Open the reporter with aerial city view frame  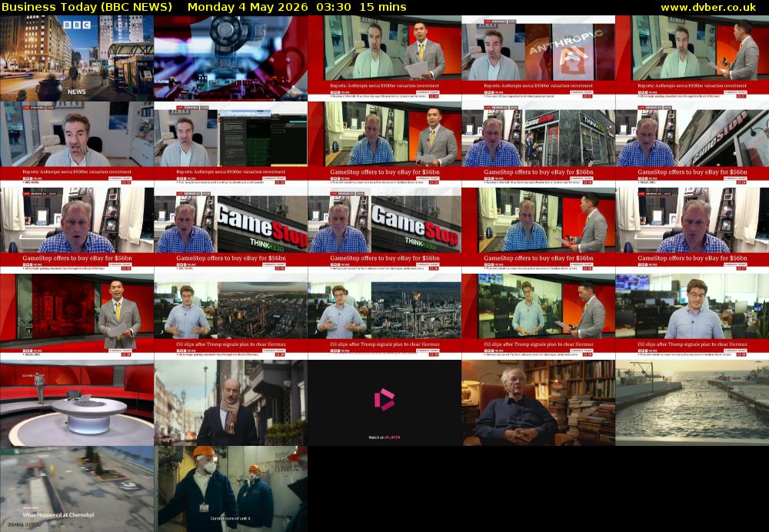tap(231, 317)
